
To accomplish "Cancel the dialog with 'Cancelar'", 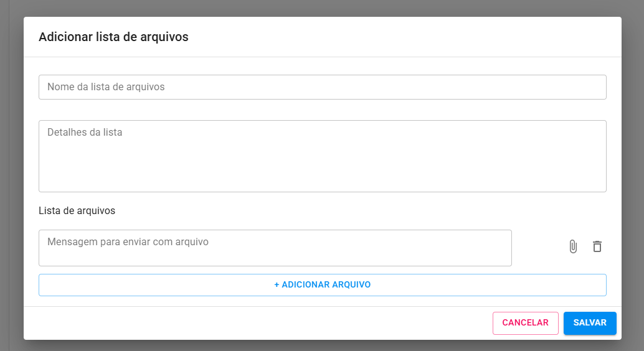I will pos(525,323).
